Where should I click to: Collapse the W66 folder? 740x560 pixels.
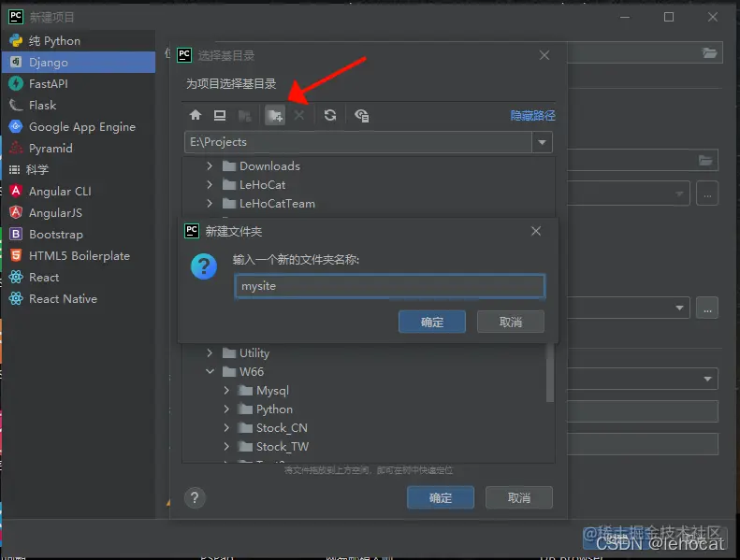click(210, 372)
